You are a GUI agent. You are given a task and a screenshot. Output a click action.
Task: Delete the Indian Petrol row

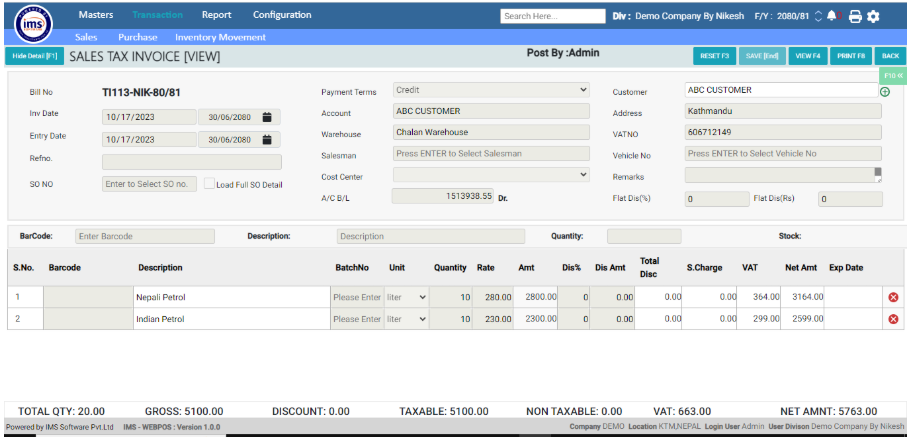pyautogui.click(x=893, y=319)
